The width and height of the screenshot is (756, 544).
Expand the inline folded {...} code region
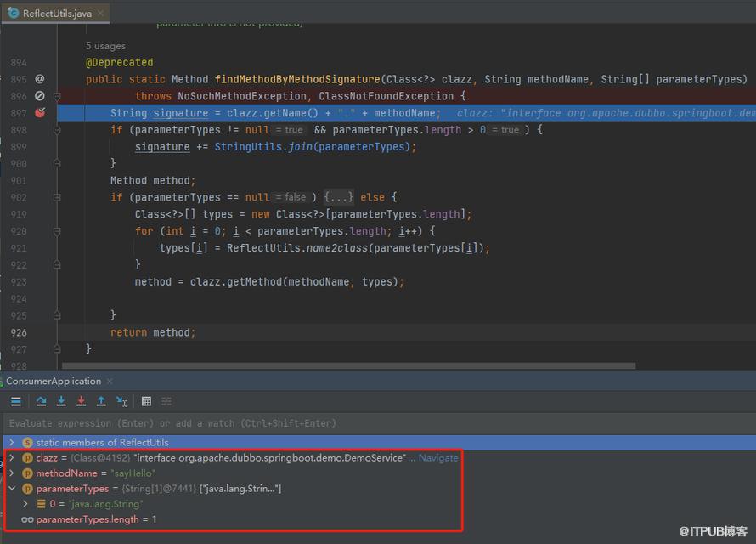pyautogui.click(x=338, y=197)
